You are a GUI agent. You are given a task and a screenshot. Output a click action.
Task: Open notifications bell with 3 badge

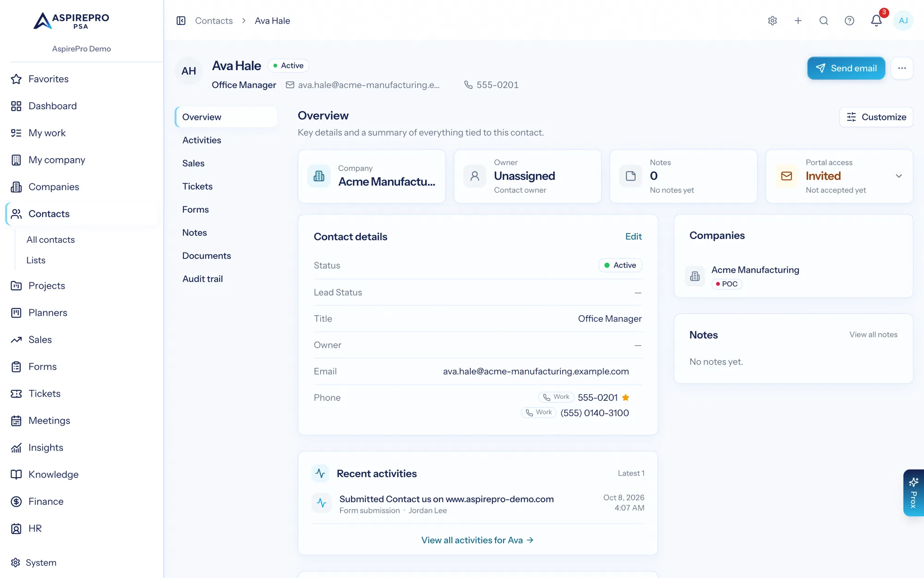click(876, 21)
